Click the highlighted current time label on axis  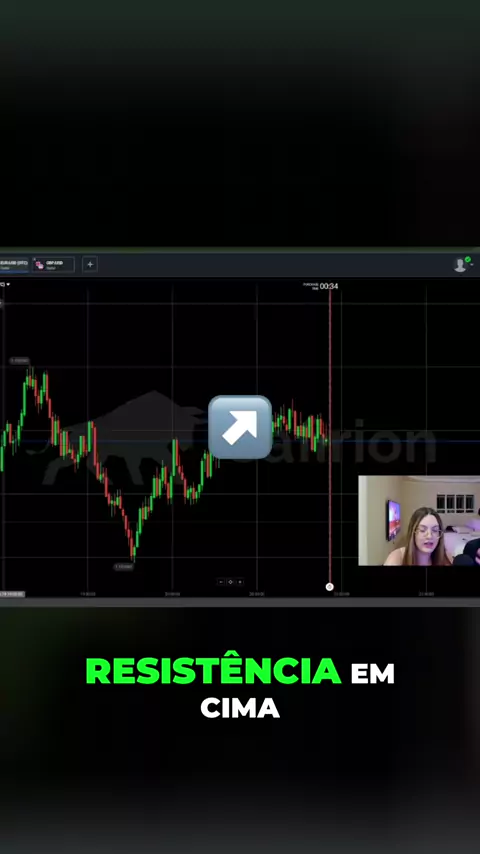[12, 594]
